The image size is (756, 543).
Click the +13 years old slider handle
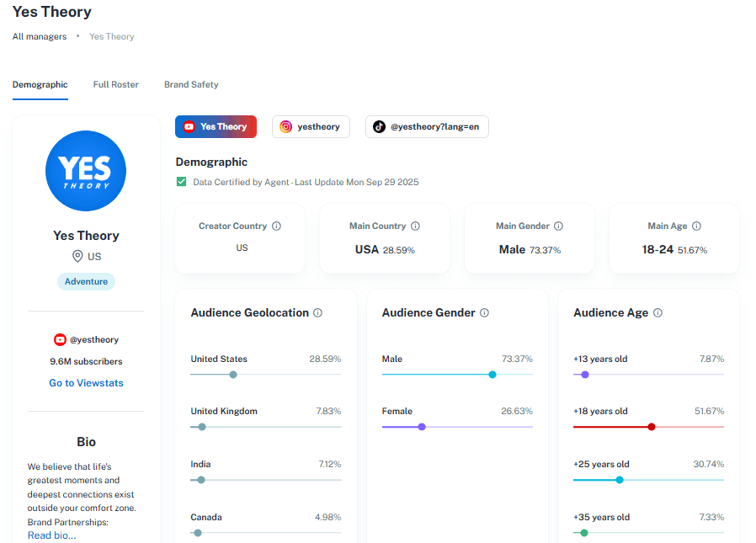(585, 375)
